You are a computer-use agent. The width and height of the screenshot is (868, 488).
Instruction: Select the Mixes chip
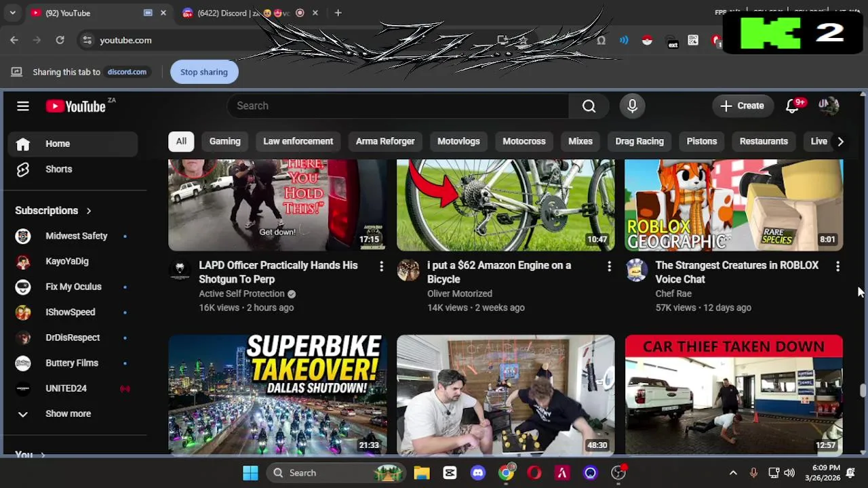(x=580, y=141)
